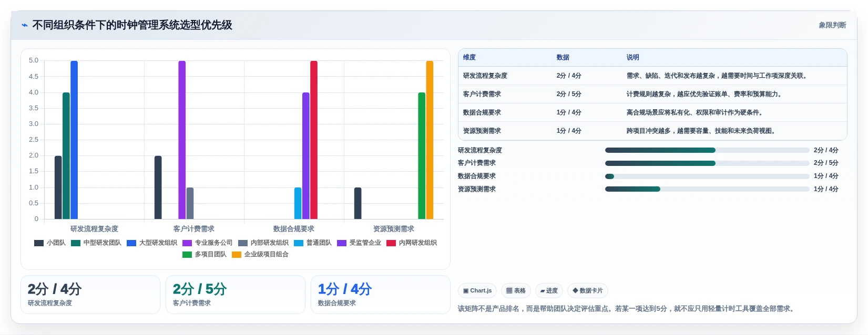
Task: Toggle the 专业服务公司 legend item
Action: 208,243
